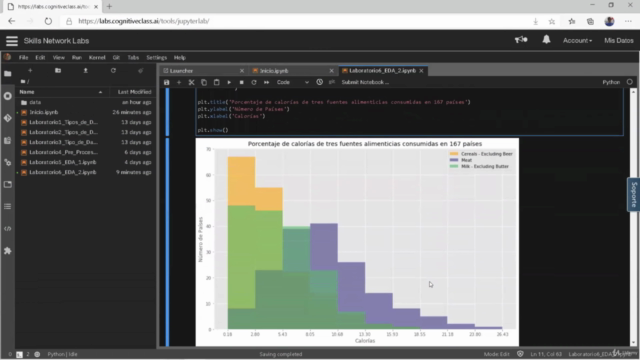Screen dimensions: 640x360
Task: Open notifications bell icon
Action: (x=546, y=40)
